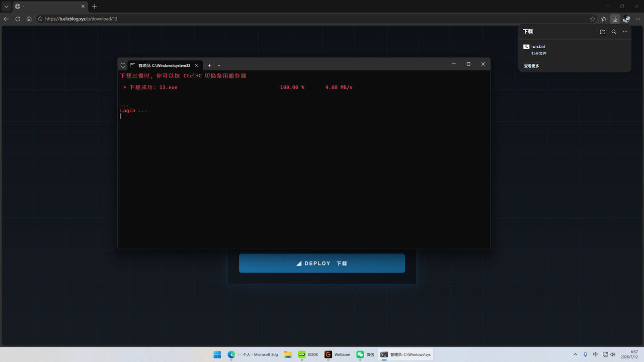644x362 pixels.
Task: Click the run.bat download entry
Action: point(575,50)
